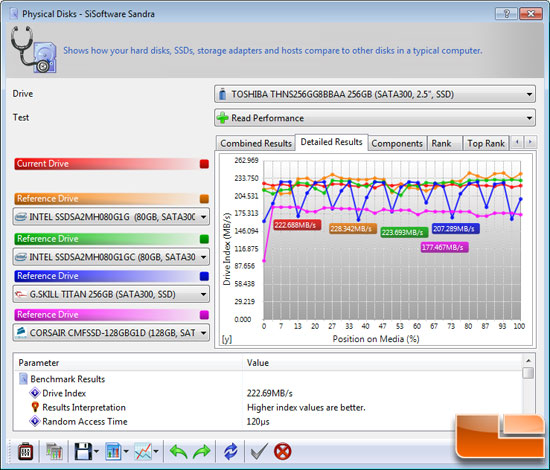Image resolution: width=550 pixels, height=470 pixels.
Task: Click the help question mark button
Action: pos(506,14)
